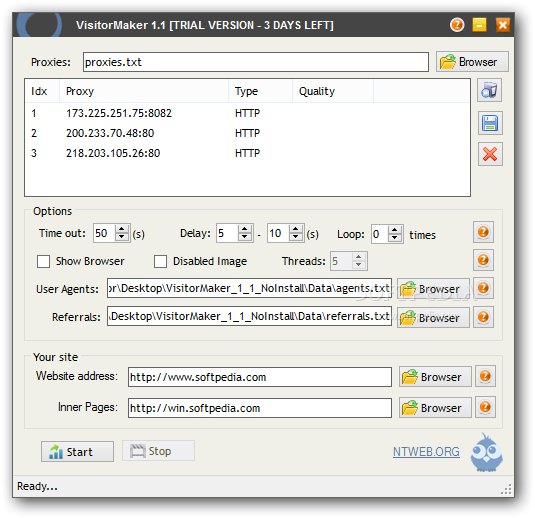The image size is (535, 518).
Task: Click the Start button
Action: (x=77, y=451)
